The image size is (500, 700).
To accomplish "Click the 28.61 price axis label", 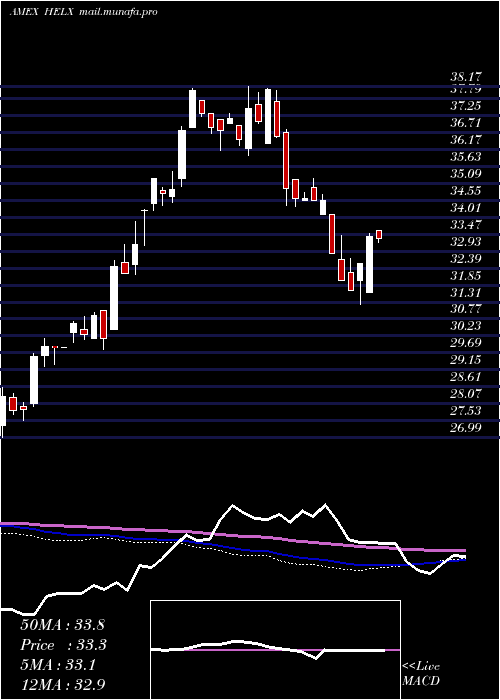I will tap(466, 376).
